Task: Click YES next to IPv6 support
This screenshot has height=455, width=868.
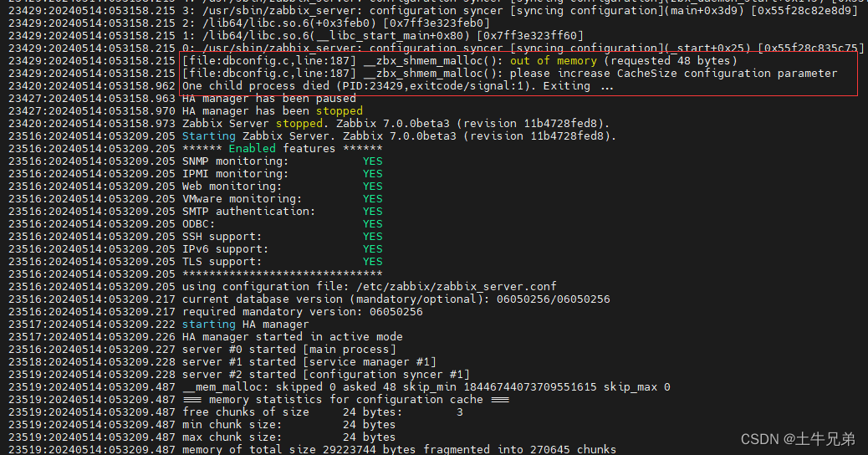Action: pos(373,249)
